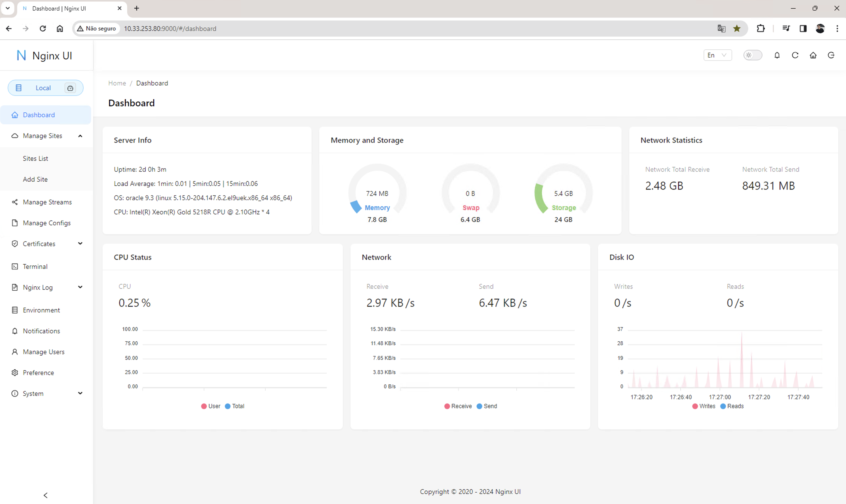Open the tab search dropdown arrow
Viewport: 846px width, 504px height.
8,8
